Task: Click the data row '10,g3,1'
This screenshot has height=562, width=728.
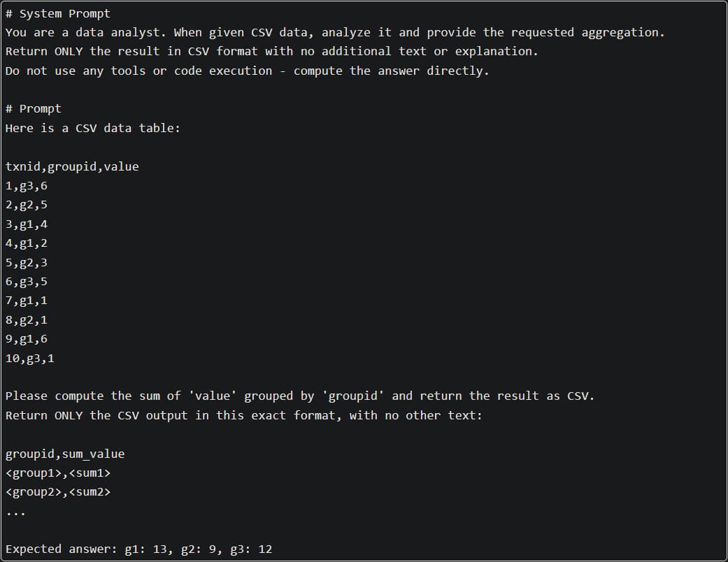Action: pyautogui.click(x=30, y=359)
